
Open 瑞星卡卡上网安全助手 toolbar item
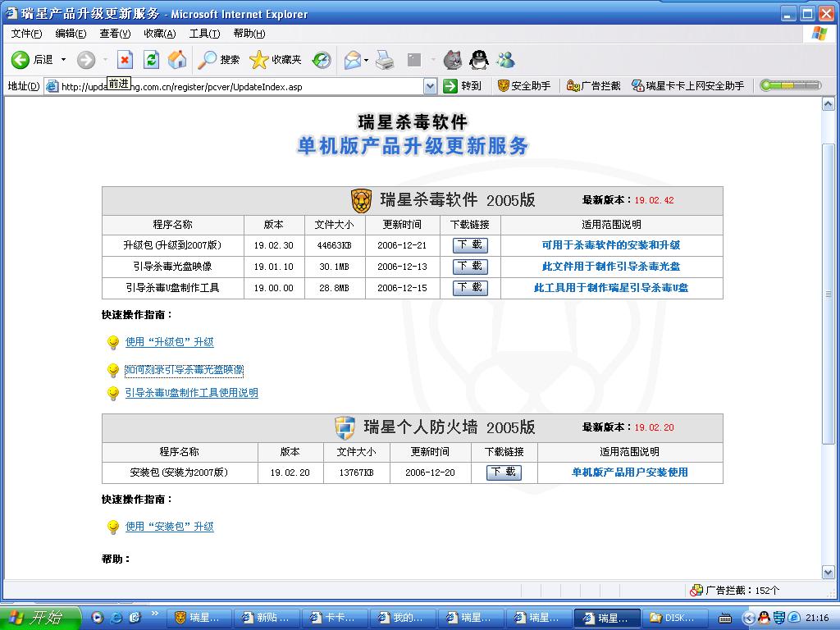click(x=688, y=85)
